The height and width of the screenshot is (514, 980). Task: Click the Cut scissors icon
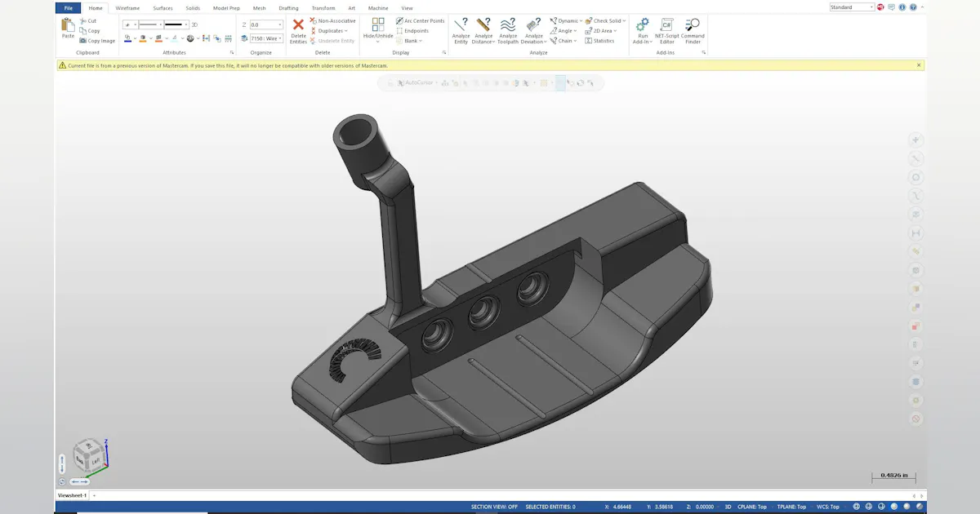82,21
